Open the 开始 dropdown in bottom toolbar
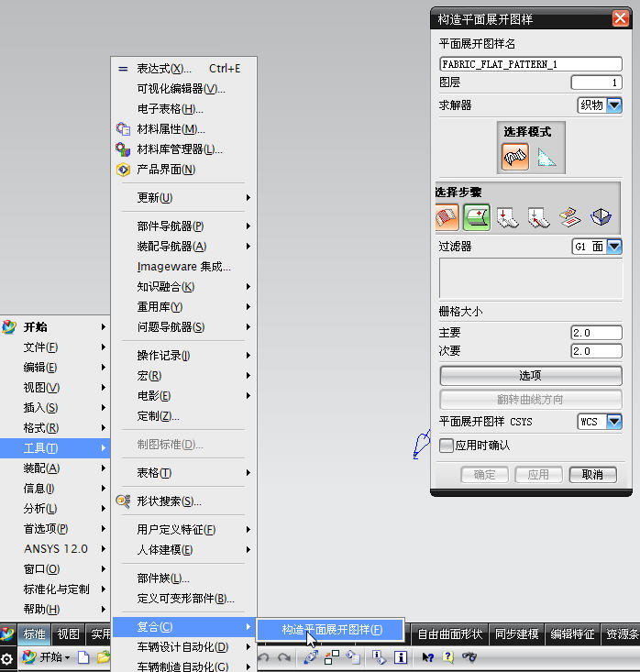This screenshot has height=672, width=640. pyautogui.click(x=46, y=657)
